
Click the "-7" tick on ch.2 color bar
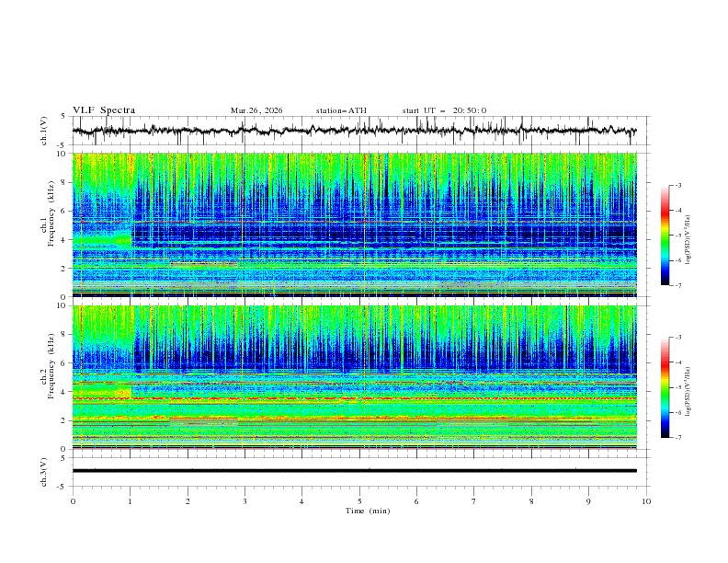[x=677, y=438]
